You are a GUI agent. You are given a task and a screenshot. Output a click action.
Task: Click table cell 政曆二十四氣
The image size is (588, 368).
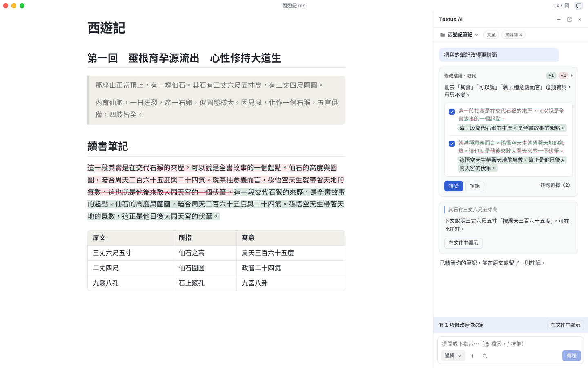291,268
